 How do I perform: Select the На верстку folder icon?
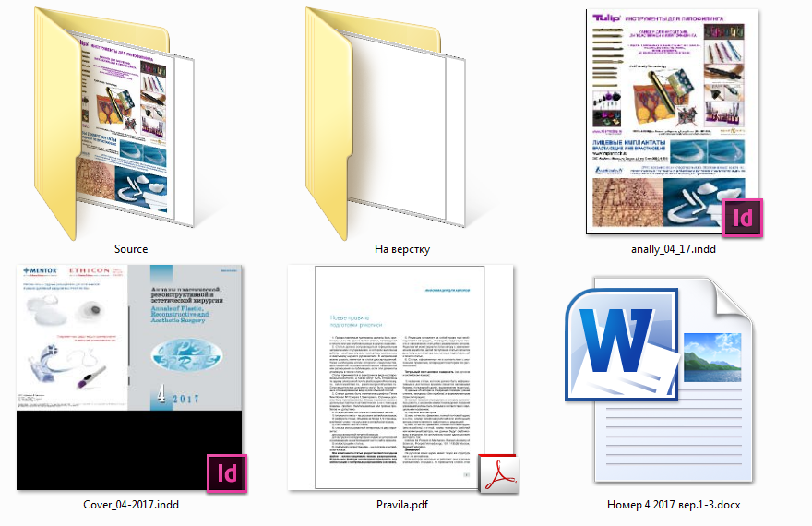[386, 124]
